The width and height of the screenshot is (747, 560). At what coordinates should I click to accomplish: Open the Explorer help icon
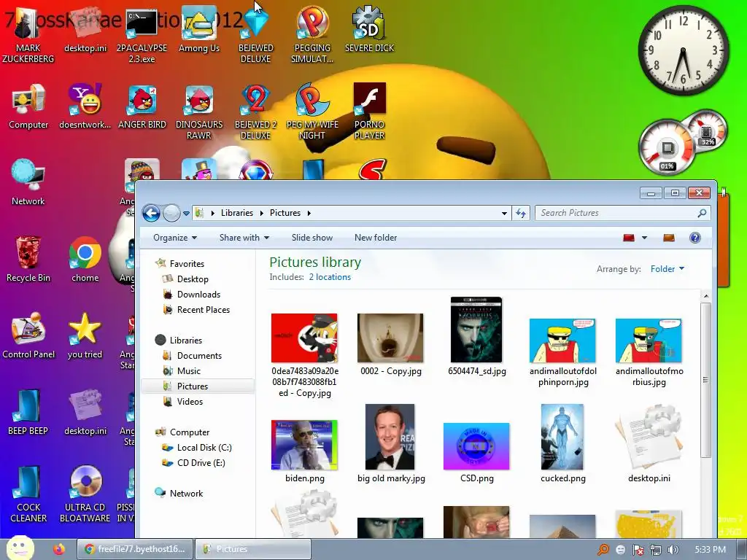click(x=695, y=238)
